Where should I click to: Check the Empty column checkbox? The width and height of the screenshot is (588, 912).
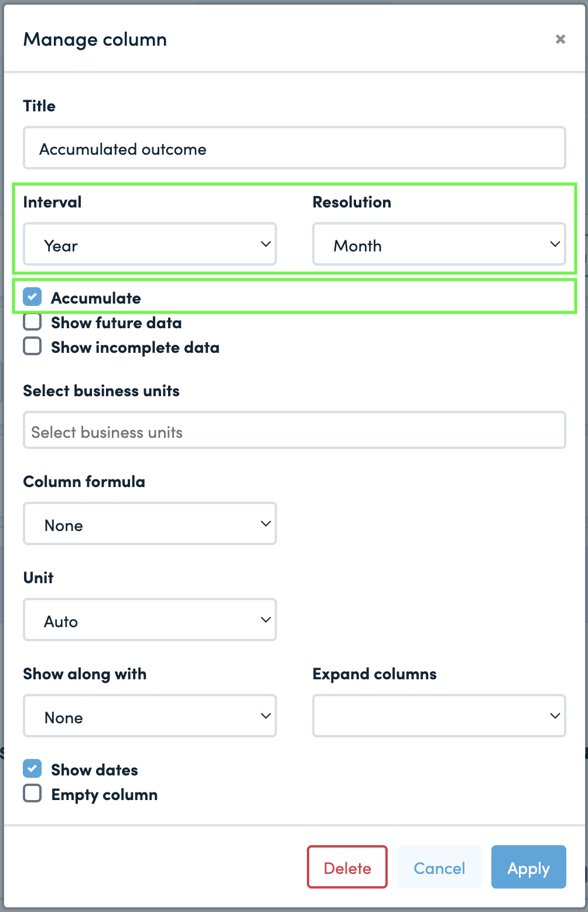pyautogui.click(x=32, y=794)
